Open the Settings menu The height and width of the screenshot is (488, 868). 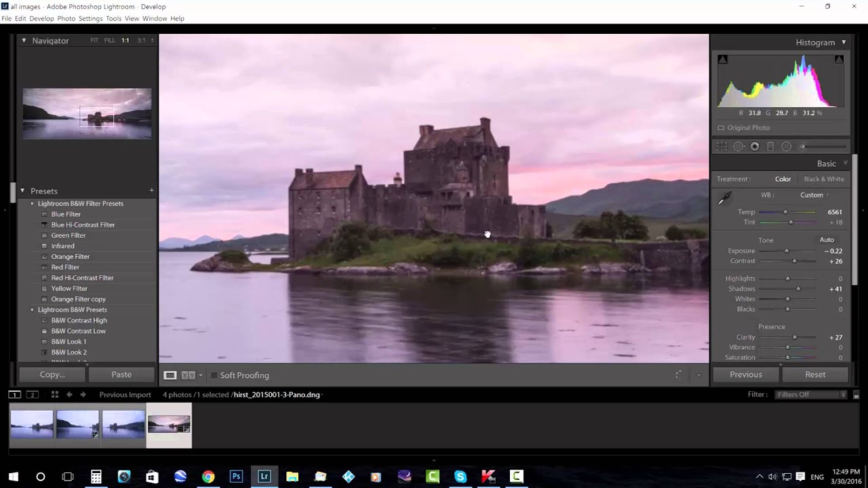pos(91,18)
